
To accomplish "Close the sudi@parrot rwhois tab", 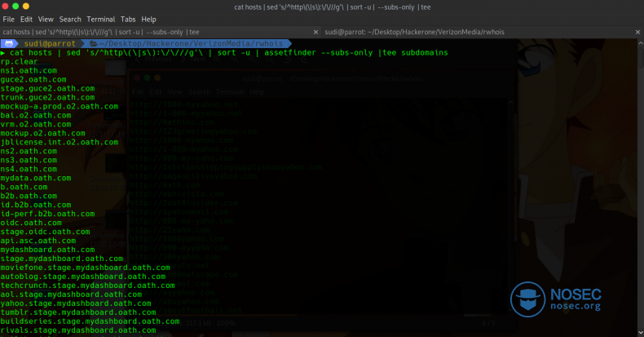I will 637,32.
